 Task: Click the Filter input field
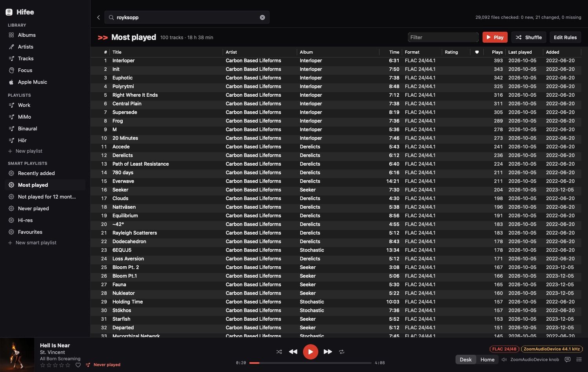[x=443, y=37]
